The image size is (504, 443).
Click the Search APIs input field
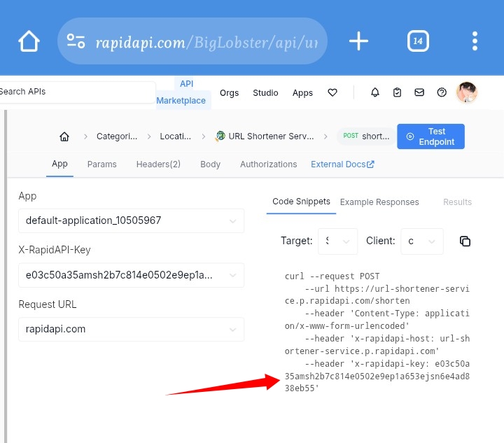click(77, 92)
